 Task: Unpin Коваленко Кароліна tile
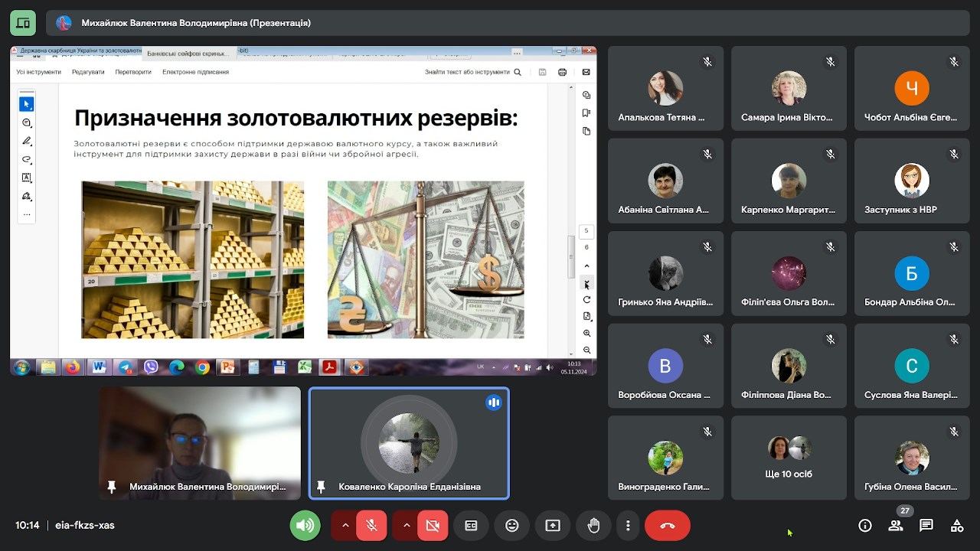click(x=321, y=487)
